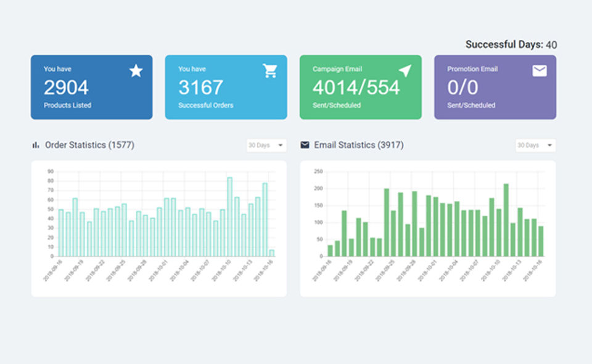Click the envelope icon on Promotion Email card

point(540,71)
